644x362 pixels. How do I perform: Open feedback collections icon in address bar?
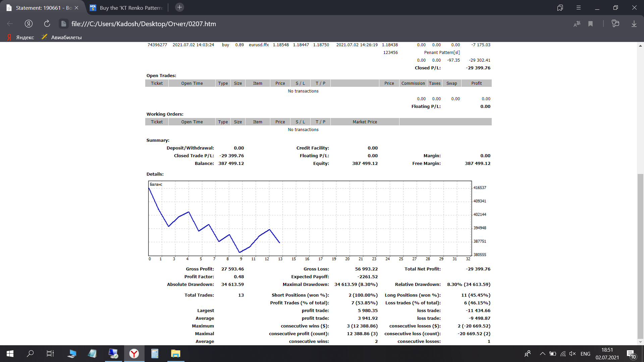point(615,24)
